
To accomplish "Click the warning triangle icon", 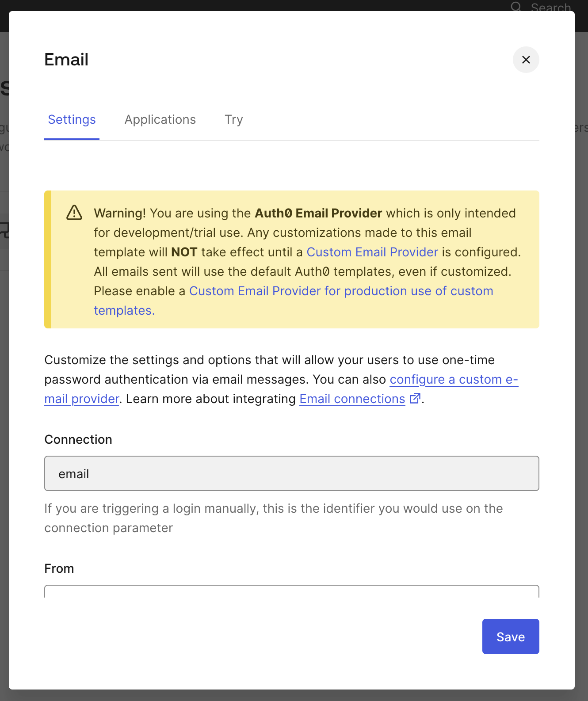I will pyautogui.click(x=74, y=213).
